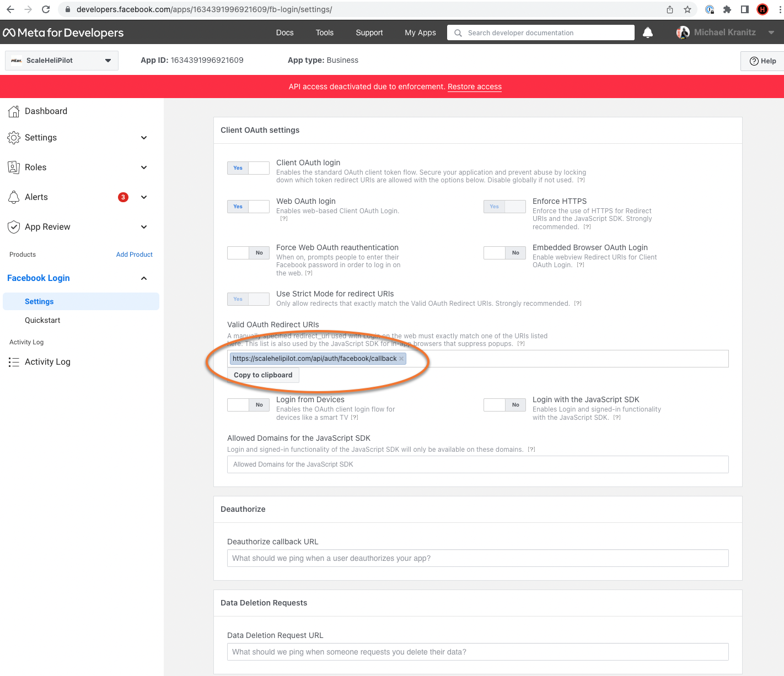Open the ScaleHeliPilot app selector dropdown
Screen dimensions: 784x676
[62, 61]
